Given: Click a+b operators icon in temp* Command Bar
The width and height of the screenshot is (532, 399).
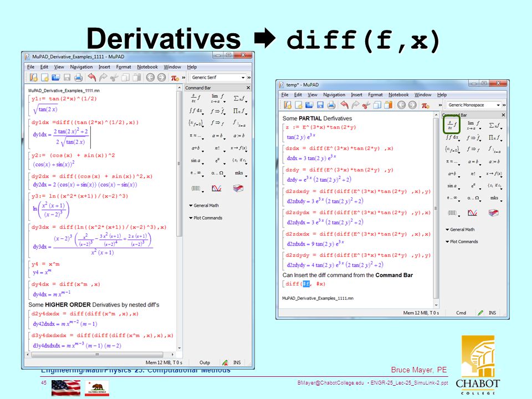Looking at the screenshot, I should [453, 173].
